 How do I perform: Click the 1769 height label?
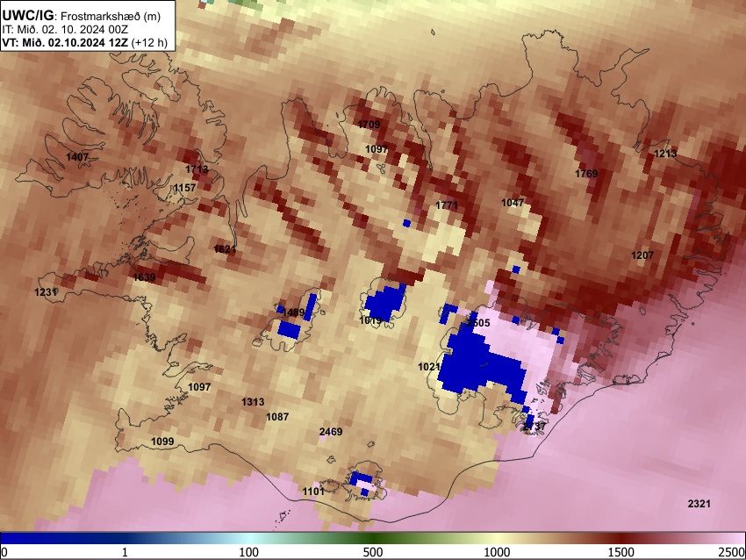586,174
